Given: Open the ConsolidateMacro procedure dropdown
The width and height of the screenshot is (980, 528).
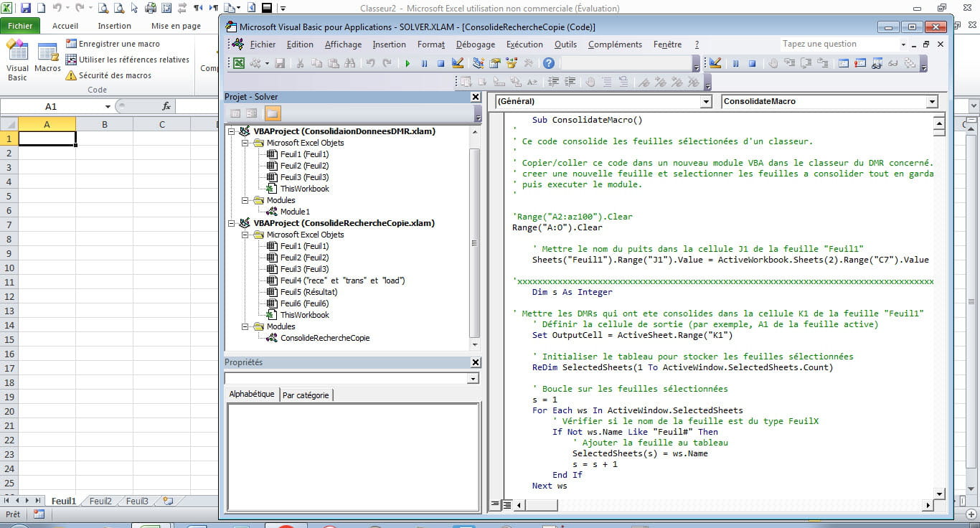Looking at the screenshot, I should (x=932, y=101).
